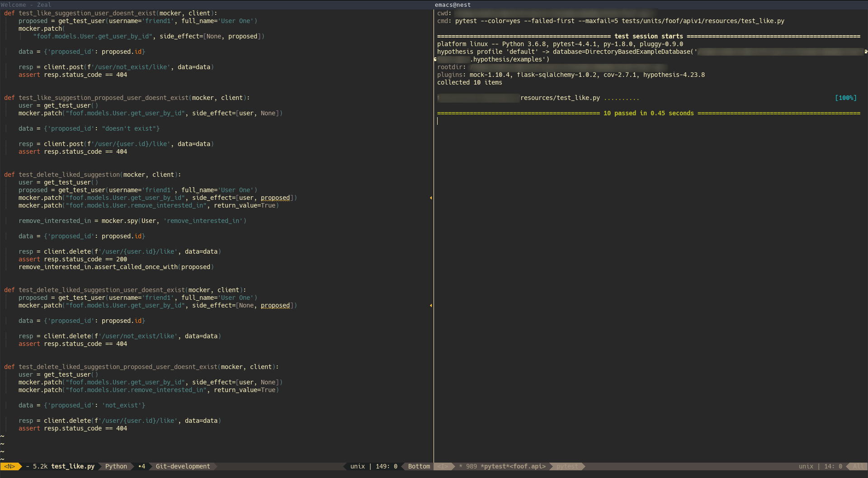Click client.delete '/user/not_exist/like' line
This screenshot has height=478, width=868.
[x=120, y=336]
